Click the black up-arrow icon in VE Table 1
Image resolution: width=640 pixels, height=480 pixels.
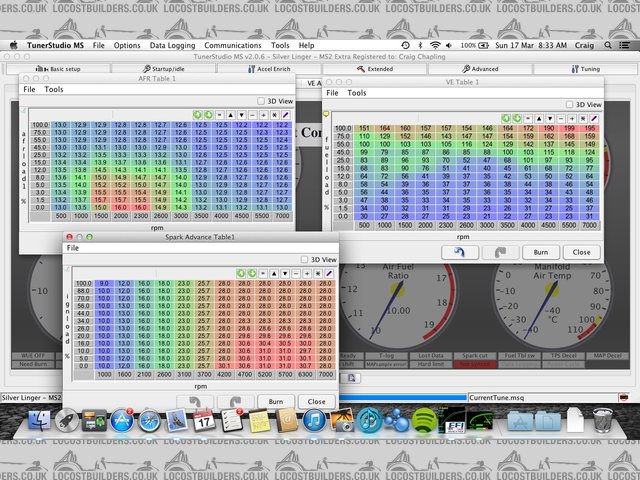tap(539, 118)
